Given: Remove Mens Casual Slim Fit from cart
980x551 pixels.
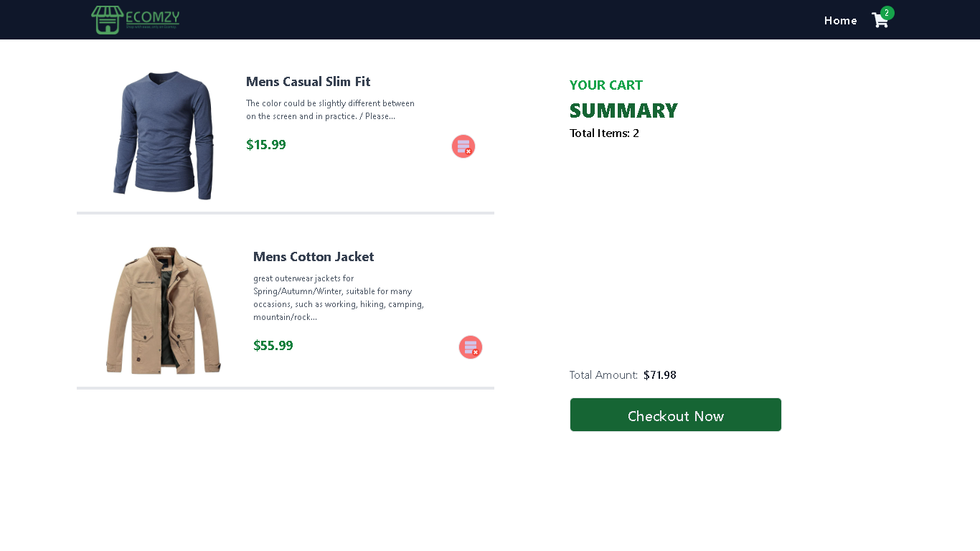Looking at the screenshot, I should (x=463, y=146).
